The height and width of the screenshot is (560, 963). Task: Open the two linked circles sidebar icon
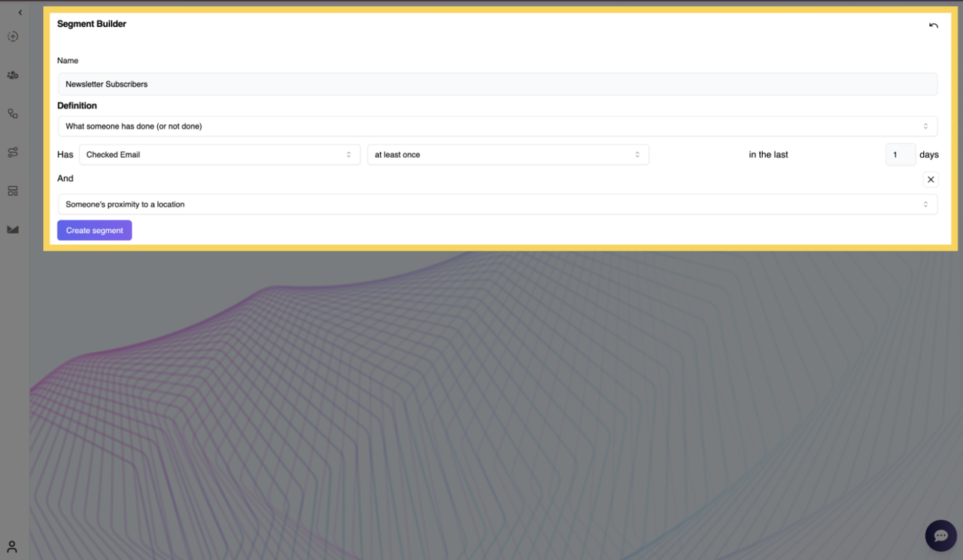tap(13, 114)
